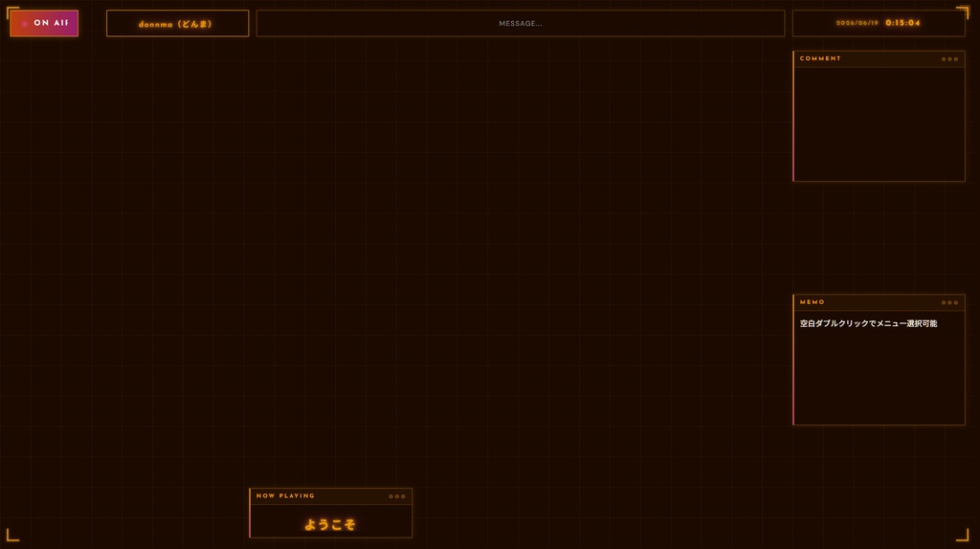The height and width of the screenshot is (549, 980).
Task: Select the NOW PLAYING header
Action: point(330,495)
